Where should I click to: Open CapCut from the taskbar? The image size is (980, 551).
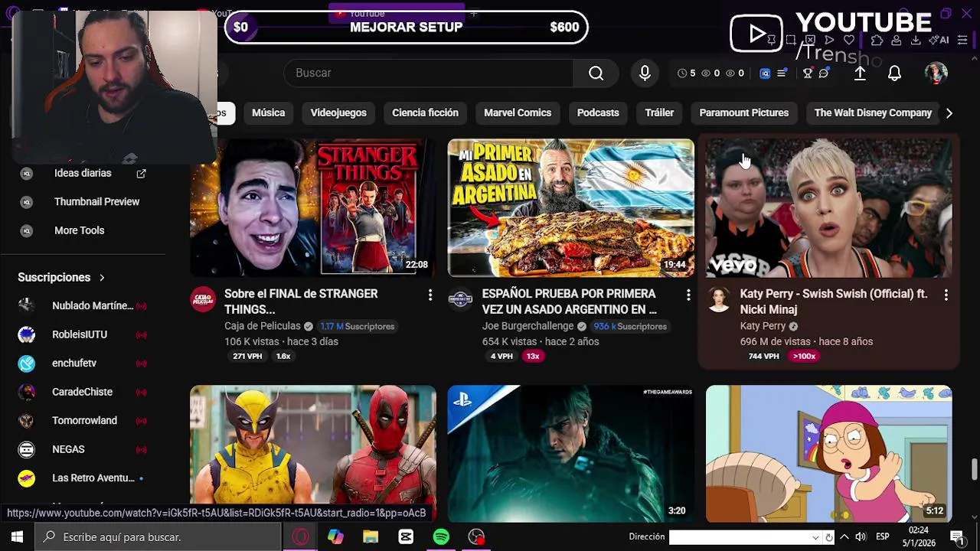point(406,537)
